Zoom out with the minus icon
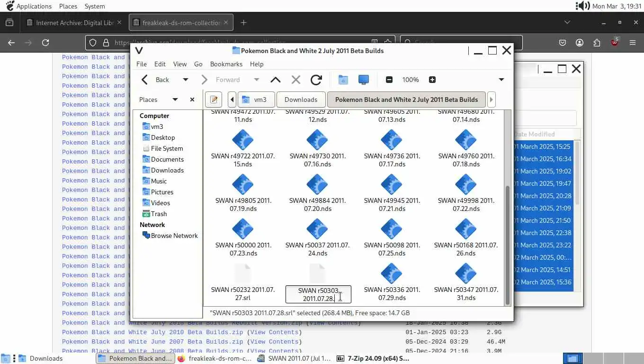 click(x=389, y=80)
